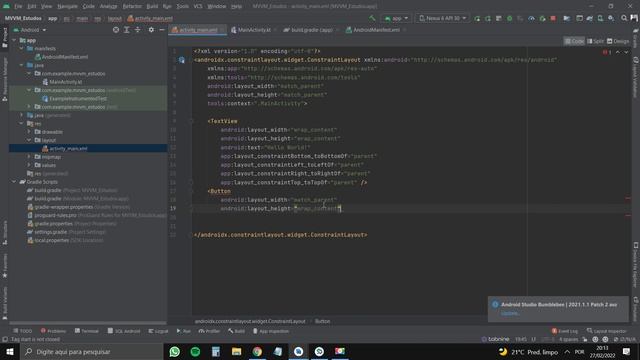Image resolution: width=640 pixels, height=360 pixels.
Task: Click the Windows search box in taskbar
Action: coord(91,351)
